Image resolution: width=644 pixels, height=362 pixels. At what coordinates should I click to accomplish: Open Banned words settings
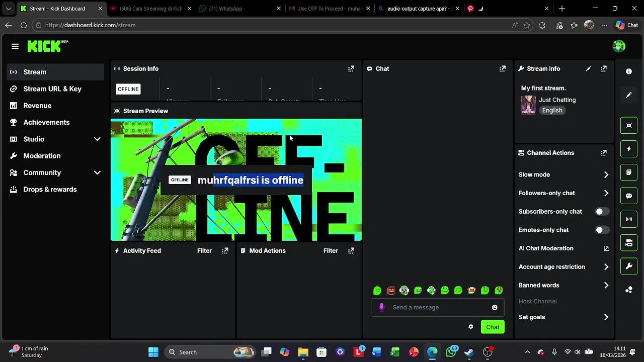coord(563,286)
